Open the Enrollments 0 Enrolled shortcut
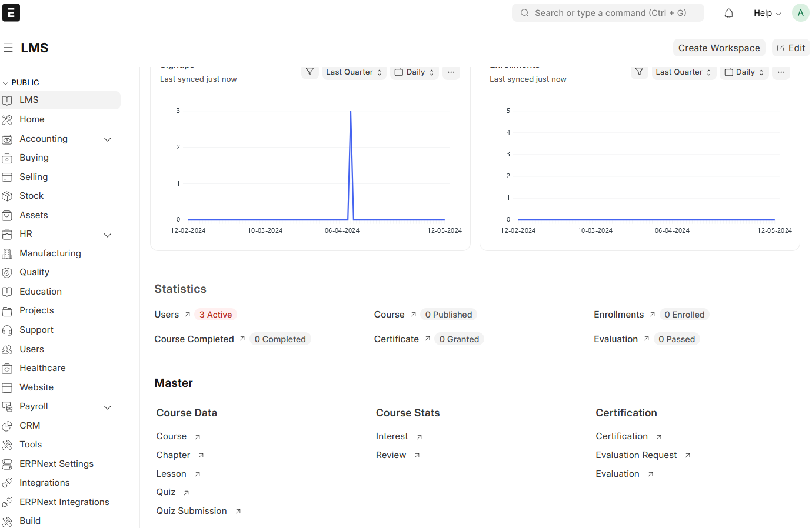The height and width of the screenshot is (528, 812). point(651,315)
